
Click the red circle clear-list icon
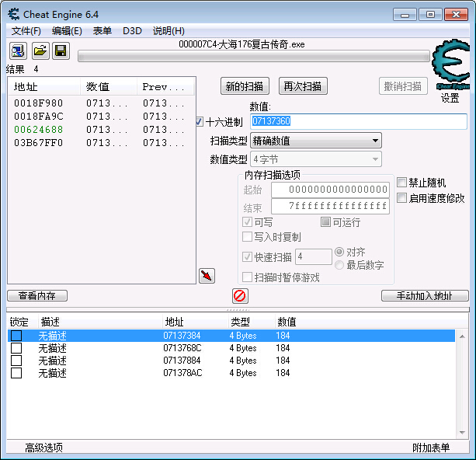pos(240,296)
